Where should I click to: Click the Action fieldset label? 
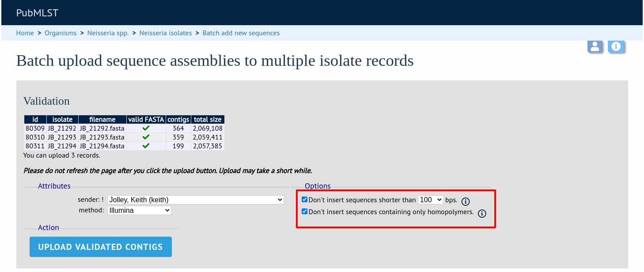point(49,227)
